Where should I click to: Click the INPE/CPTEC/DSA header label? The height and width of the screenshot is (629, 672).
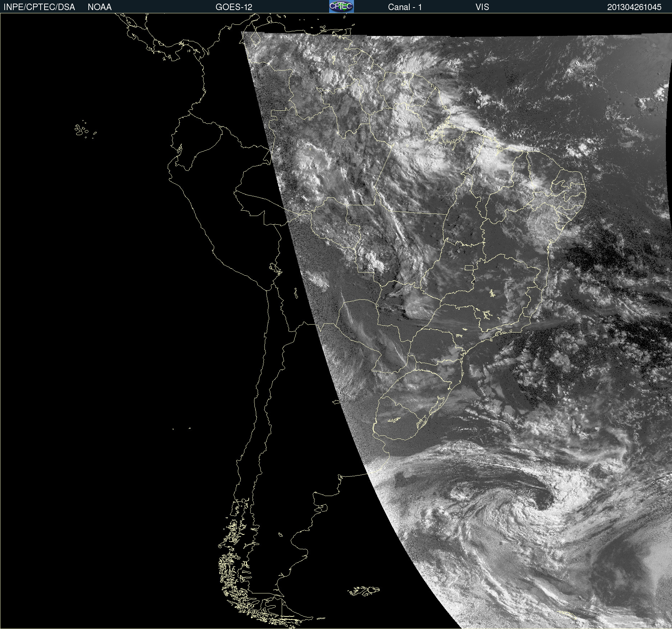pos(39,7)
